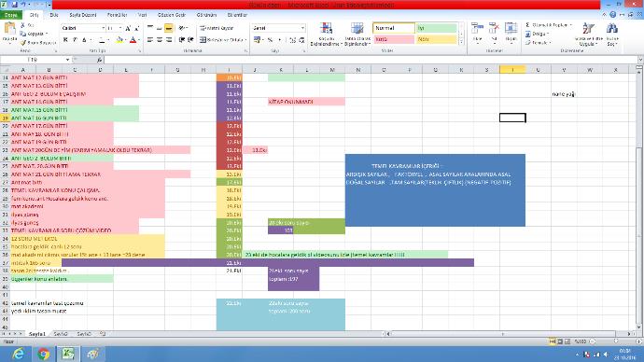Select column T header
The height and width of the screenshot is (362, 644).
[x=512, y=70]
